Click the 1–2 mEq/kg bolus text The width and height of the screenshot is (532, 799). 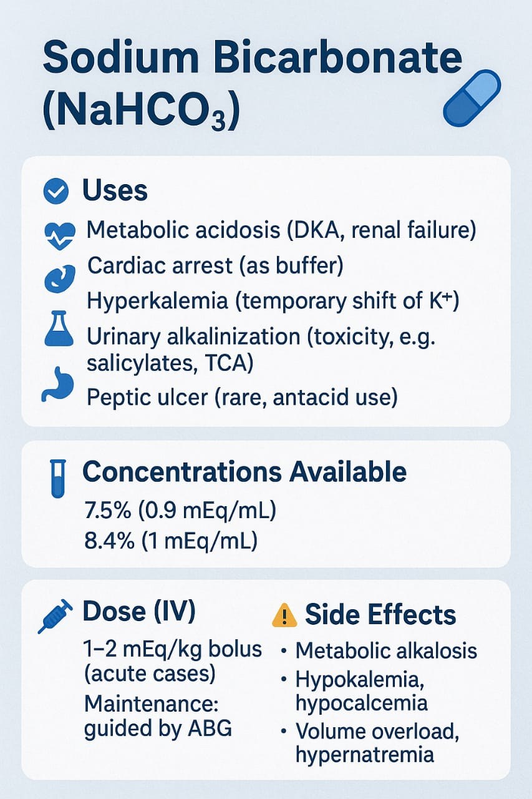tap(173, 650)
